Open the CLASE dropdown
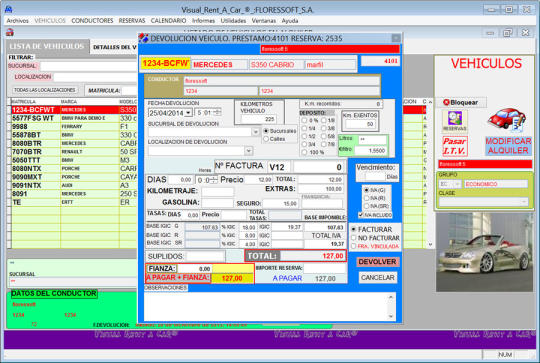 tap(525, 201)
